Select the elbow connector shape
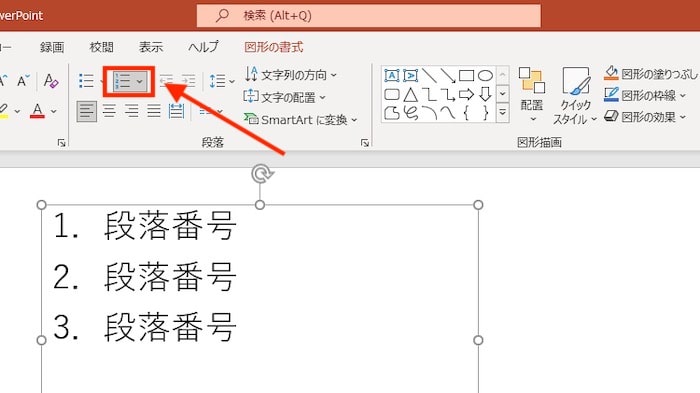700x393 pixels. (429, 94)
